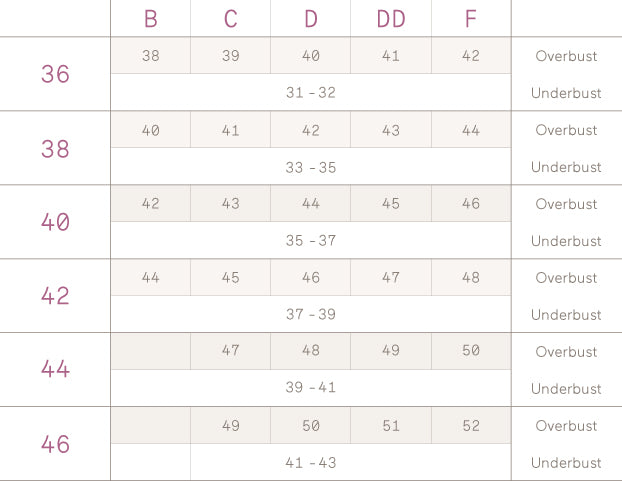Click the band size 36 row label
The image size is (622, 481).
coord(55,74)
